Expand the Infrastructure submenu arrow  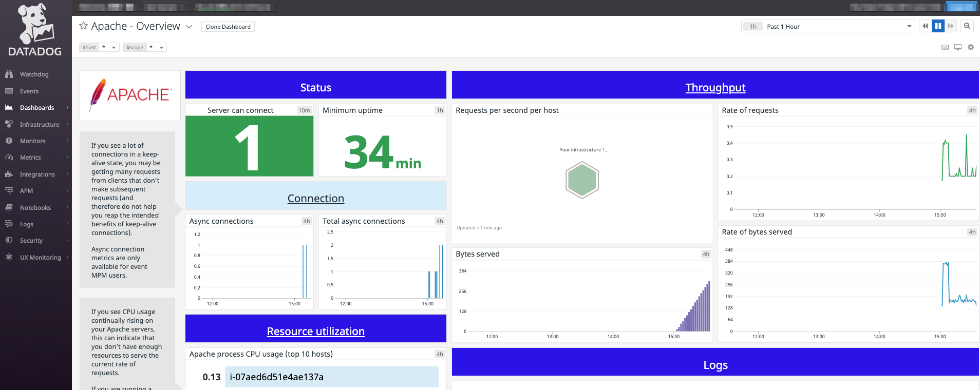[67, 124]
